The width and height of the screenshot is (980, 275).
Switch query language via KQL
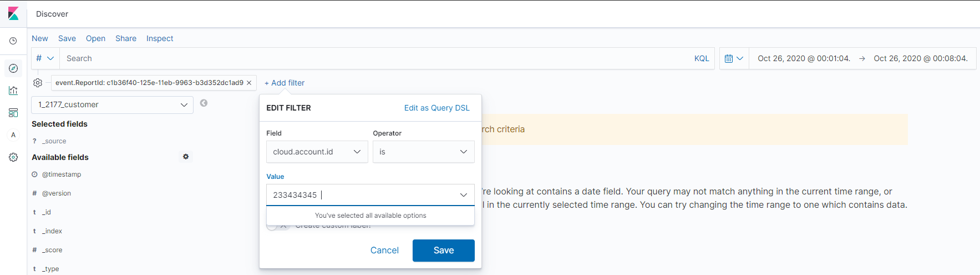pyautogui.click(x=701, y=58)
